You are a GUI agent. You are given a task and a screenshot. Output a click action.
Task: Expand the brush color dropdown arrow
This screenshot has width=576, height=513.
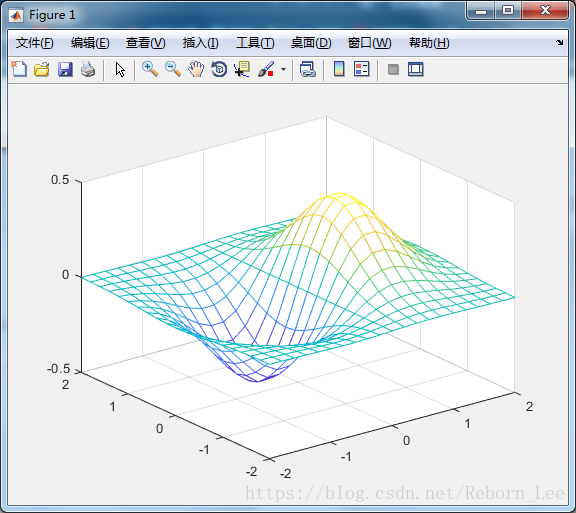coord(283,69)
